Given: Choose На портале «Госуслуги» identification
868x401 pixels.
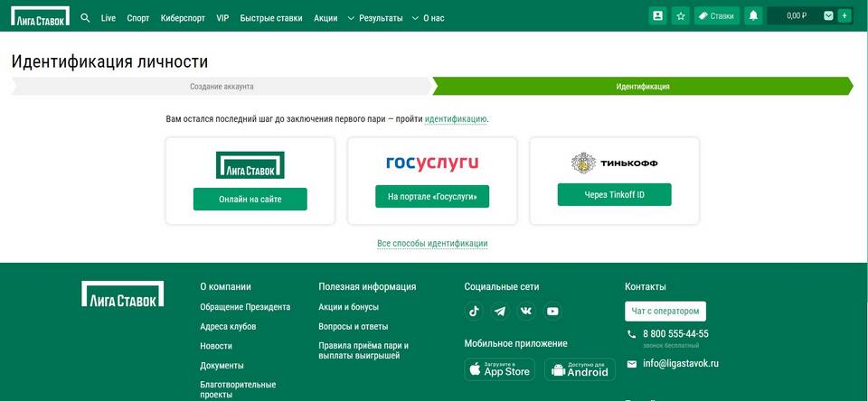Looking at the screenshot, I should (x=432, y=196).
